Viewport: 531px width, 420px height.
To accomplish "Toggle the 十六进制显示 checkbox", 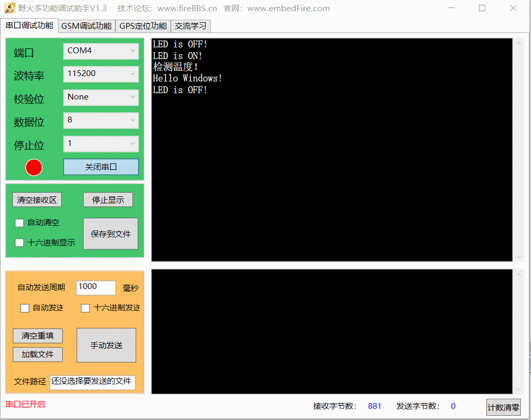I will [x=19, y=243].
